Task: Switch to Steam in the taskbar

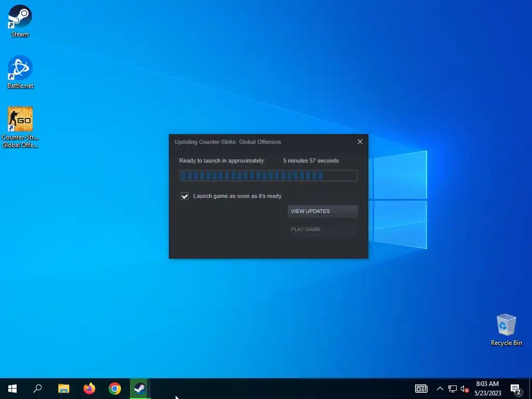Action: [x=140, y=389]
